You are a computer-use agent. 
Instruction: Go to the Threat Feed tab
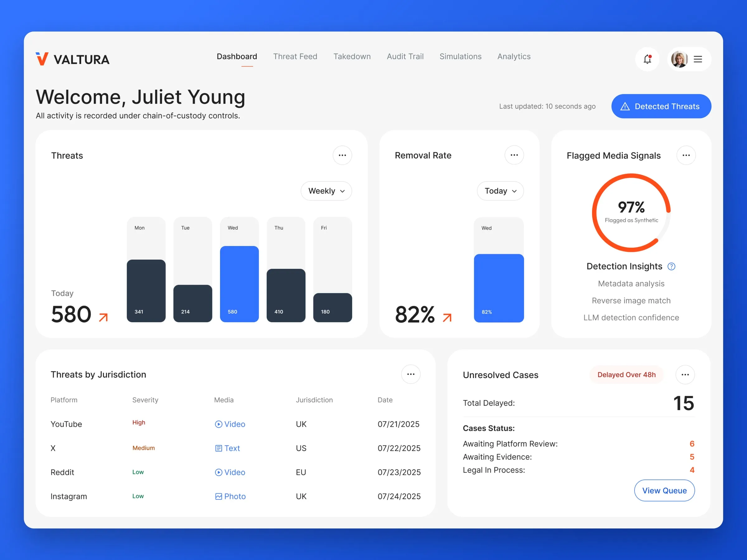(x=295, y=56)
